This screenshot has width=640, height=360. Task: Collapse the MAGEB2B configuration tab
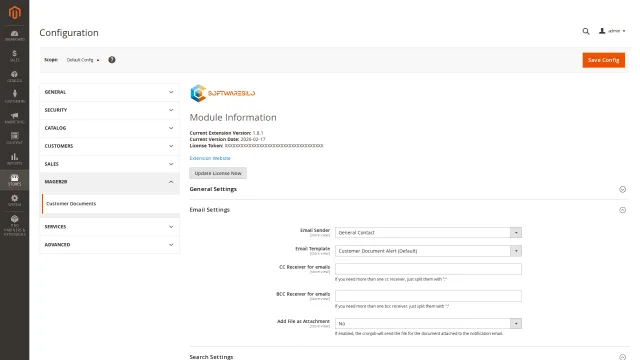point(109,182)
